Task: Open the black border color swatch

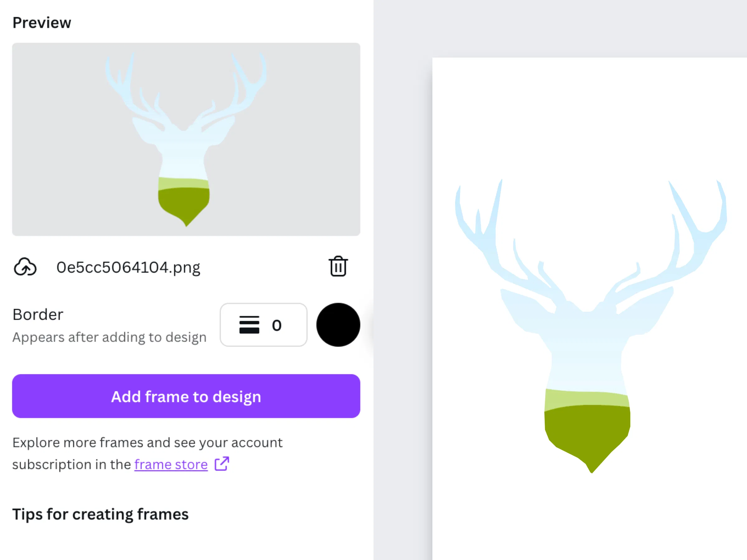Action: 338,325
